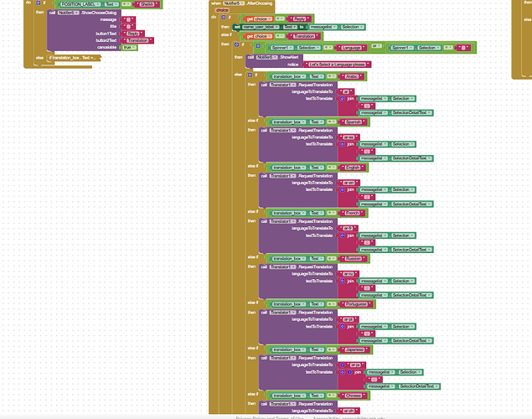
Task: Click the gear icon on the Arabic join block
Action: coord(343,100)
